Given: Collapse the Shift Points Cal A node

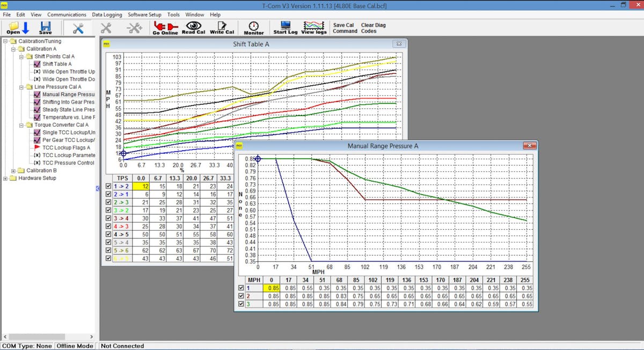Looking at the screenshot, I should (21, 56).
